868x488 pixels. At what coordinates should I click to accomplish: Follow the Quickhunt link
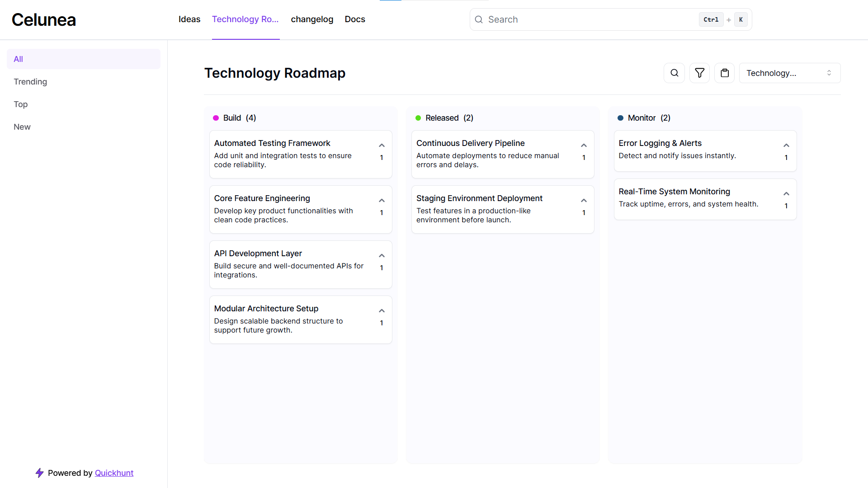[114, 473]
